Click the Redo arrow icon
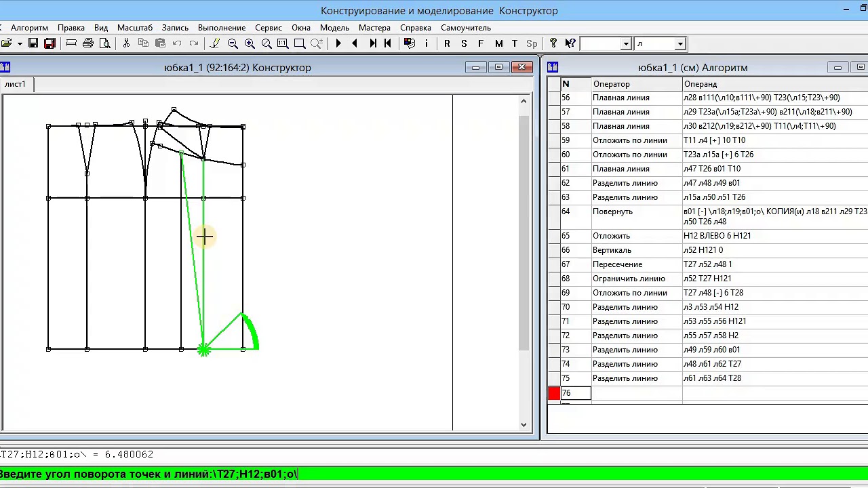 click(x=194, y=43)
